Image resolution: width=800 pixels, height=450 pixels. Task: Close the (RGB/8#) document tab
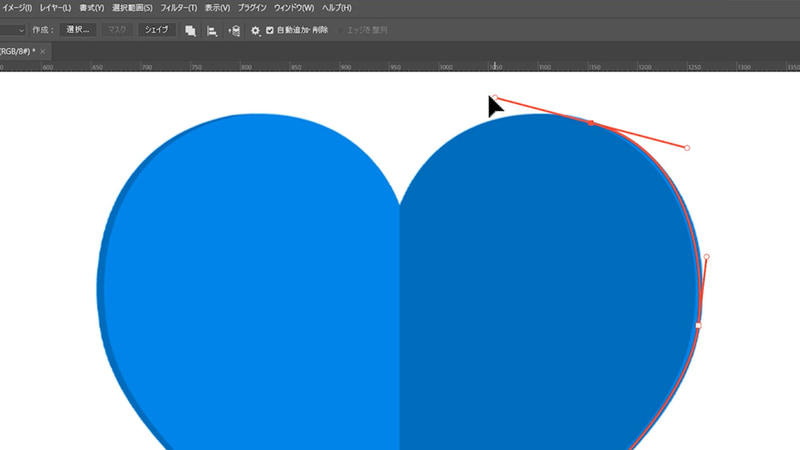click(x=43, y=52)
